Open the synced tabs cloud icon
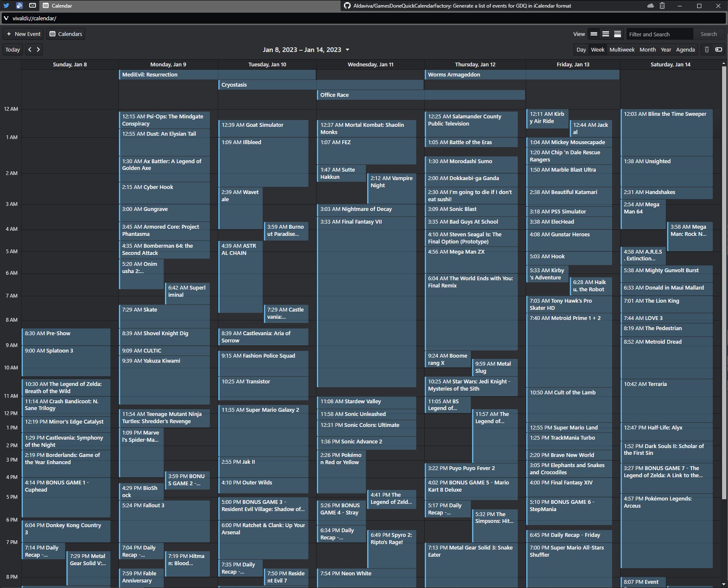Image resolution: width=728 pixels, height=588 pixels. click(x=651, y=5)
